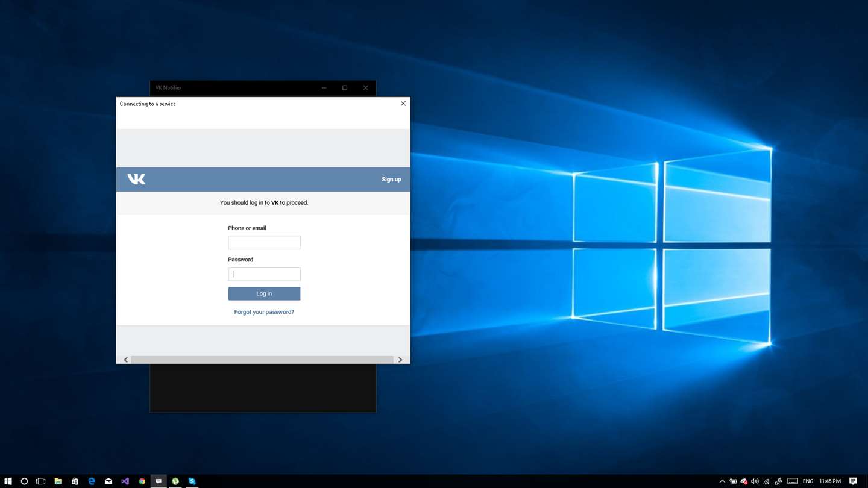Focus the Password input field
The image size is (868, 488).
(264, 274)
